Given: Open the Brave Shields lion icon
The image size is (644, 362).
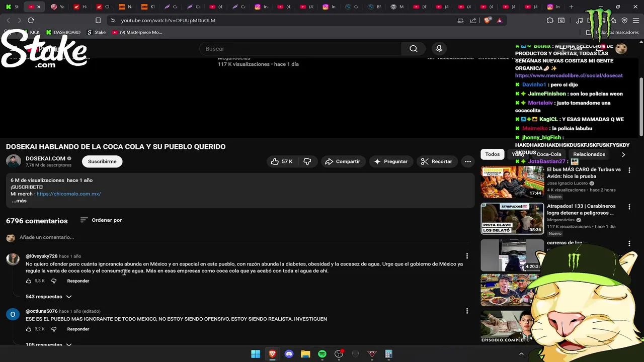Looking at the screenshot, I should click(x=487, y=20).
